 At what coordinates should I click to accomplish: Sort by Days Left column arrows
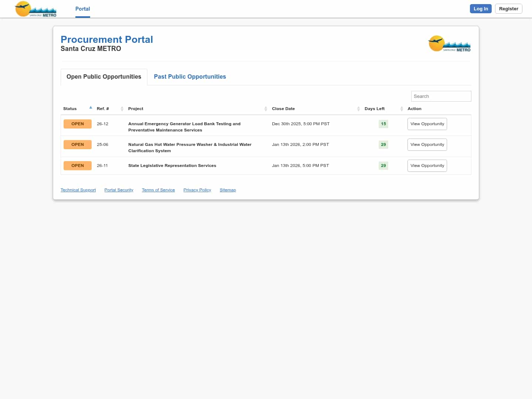pos(402,109)
